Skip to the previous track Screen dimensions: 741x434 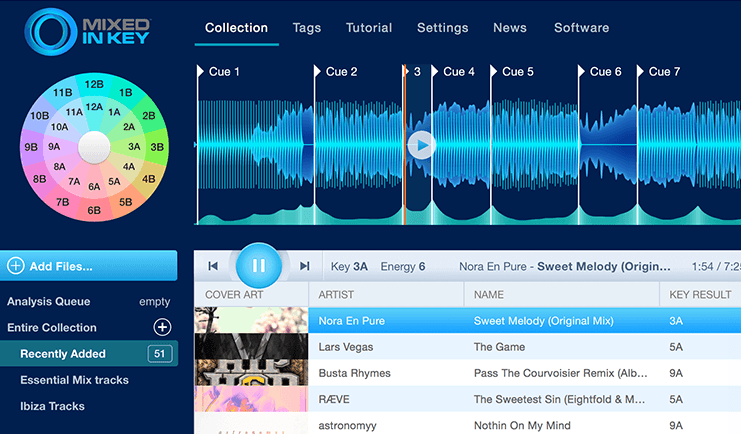213,266
